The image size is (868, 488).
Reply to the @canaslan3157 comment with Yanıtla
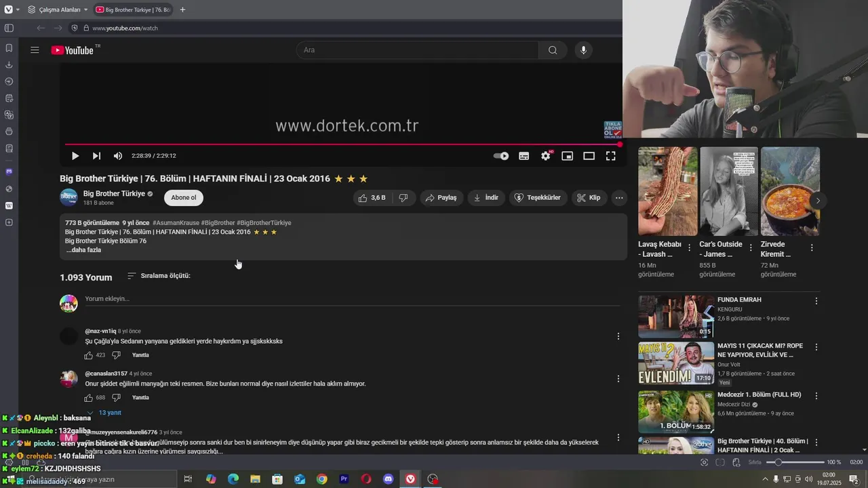click(140, 398)
